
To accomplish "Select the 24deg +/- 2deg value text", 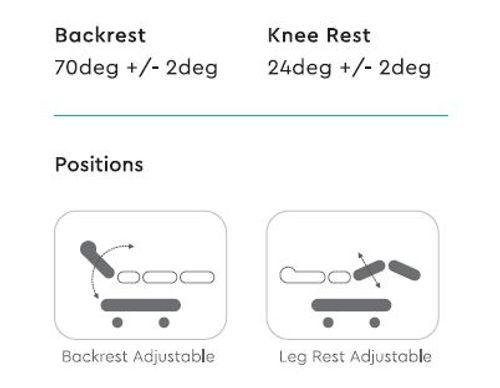I will (349, 68).
